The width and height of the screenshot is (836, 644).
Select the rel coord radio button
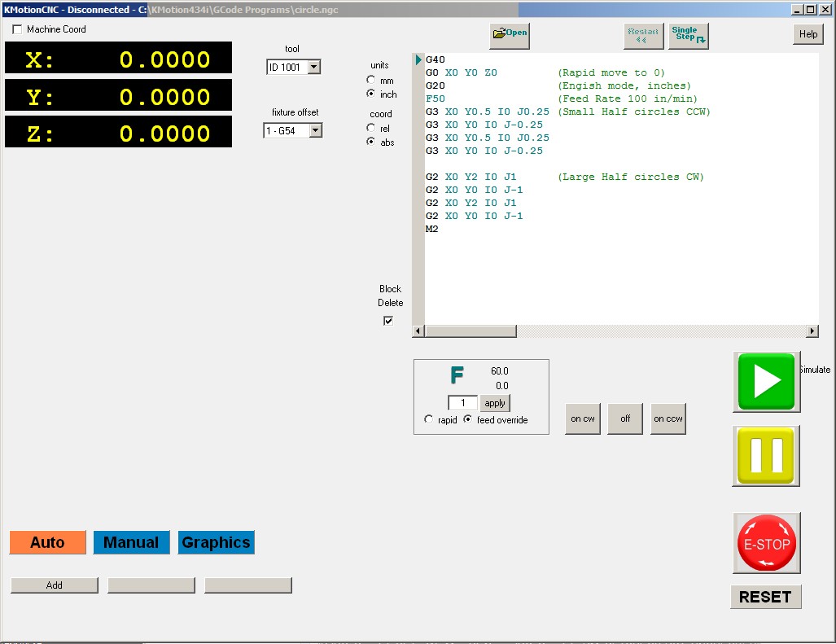point(371,129)
